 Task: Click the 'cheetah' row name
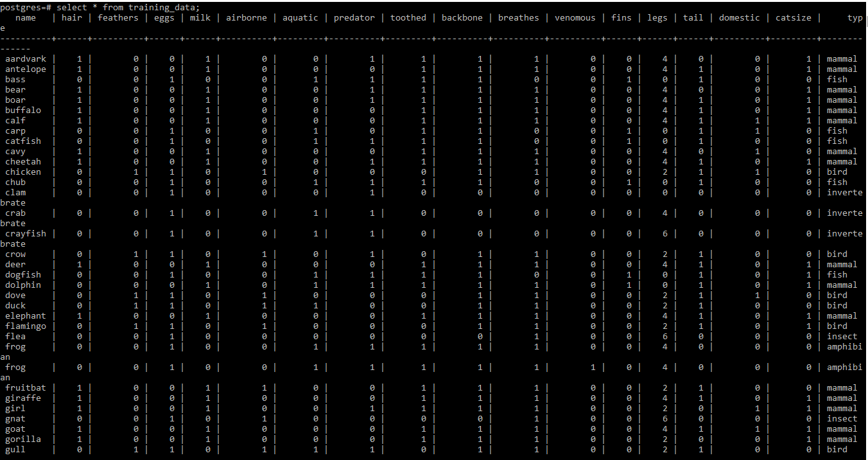click(x=23, y=162)
